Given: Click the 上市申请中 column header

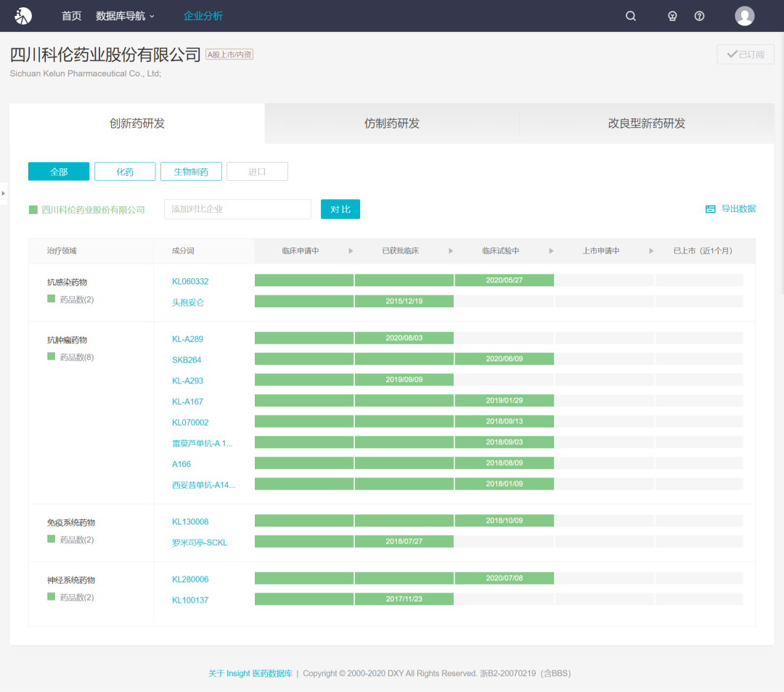Looking at the screenshot, I should (600, 251).
